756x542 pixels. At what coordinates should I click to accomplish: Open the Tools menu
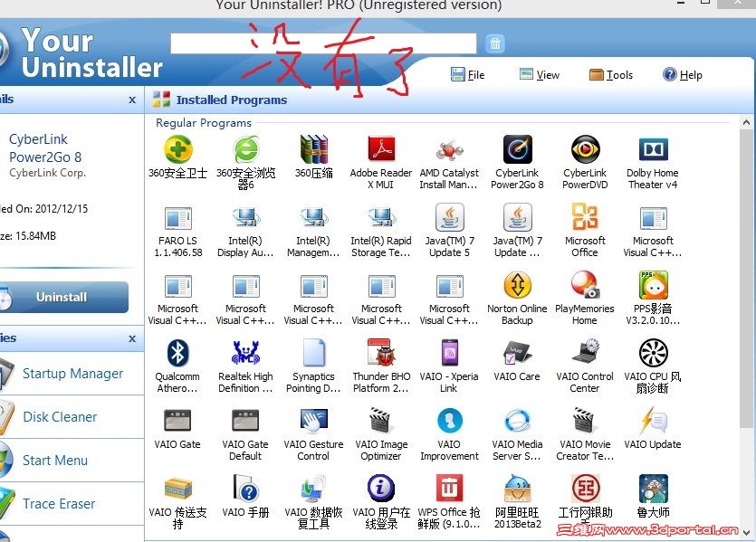point(611,75)
